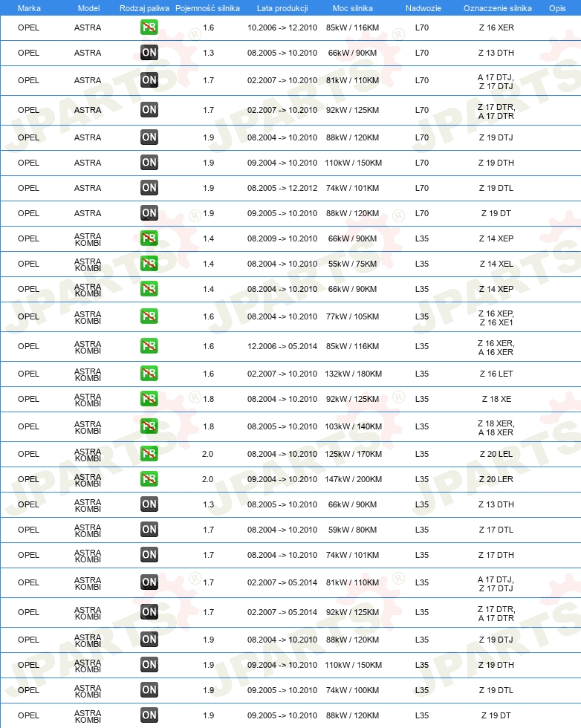This screenshot has height=728, width=581.
Task: Click the petrol icon in the Z 20 LEL row
Action: [x=149, y=454]
